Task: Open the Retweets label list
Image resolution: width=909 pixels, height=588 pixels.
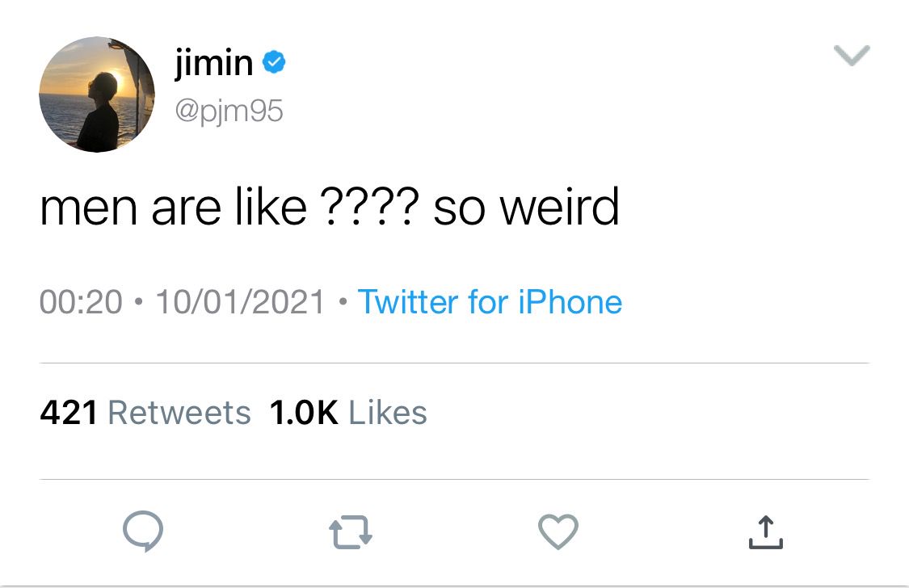Action: 179,413
